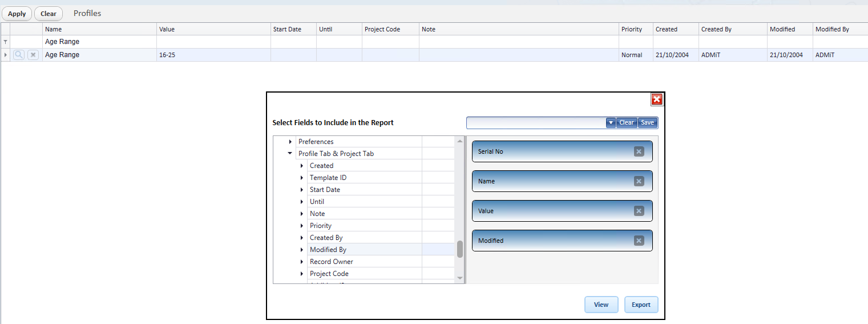The height and width of the screenshot is (324, 868).
Task: Sort by Modified By column header
Action: click(x=841, y=29)
